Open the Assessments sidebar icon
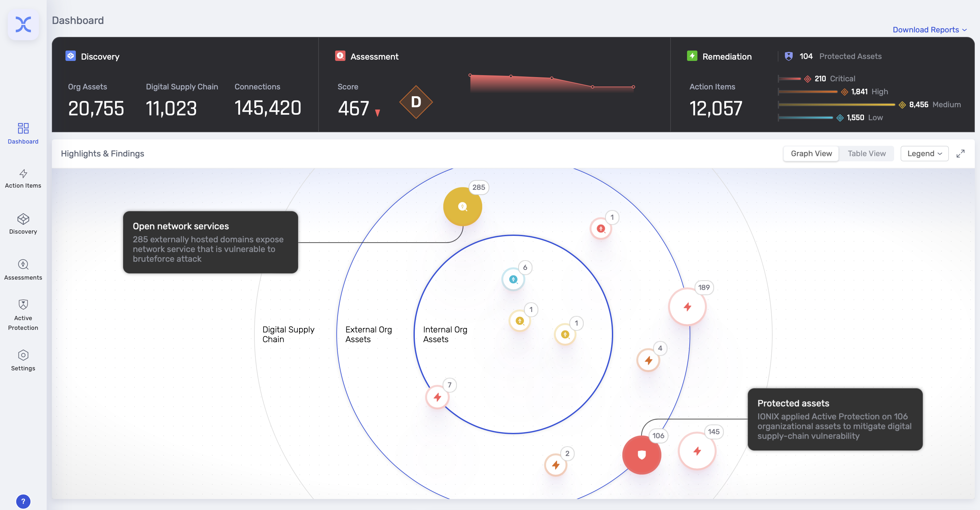Image resolution: width=980 pixels, height=510 pixels. [23, 265]
